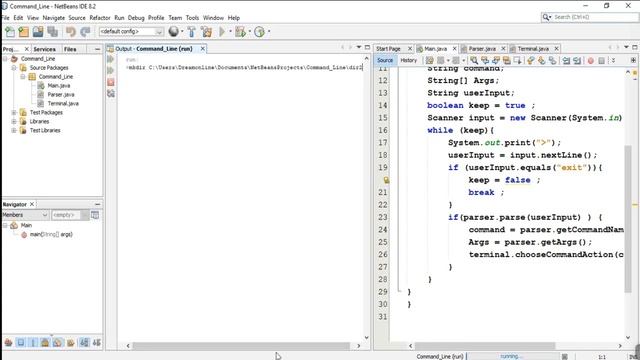Expand the Libraries tree node
This screenshot has height=360, width=640.
tap(14, 121)
